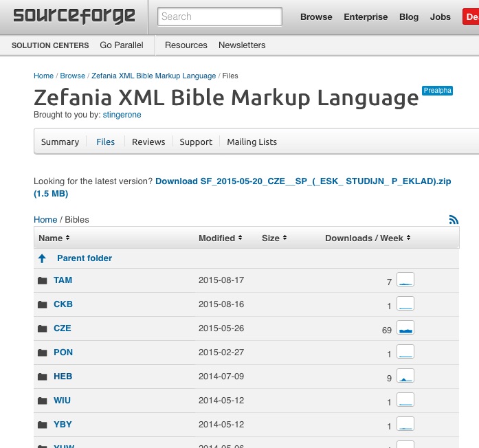Click the CKB folder icon
The height and width of the screenshot is (448, 479).
point(42,304)
